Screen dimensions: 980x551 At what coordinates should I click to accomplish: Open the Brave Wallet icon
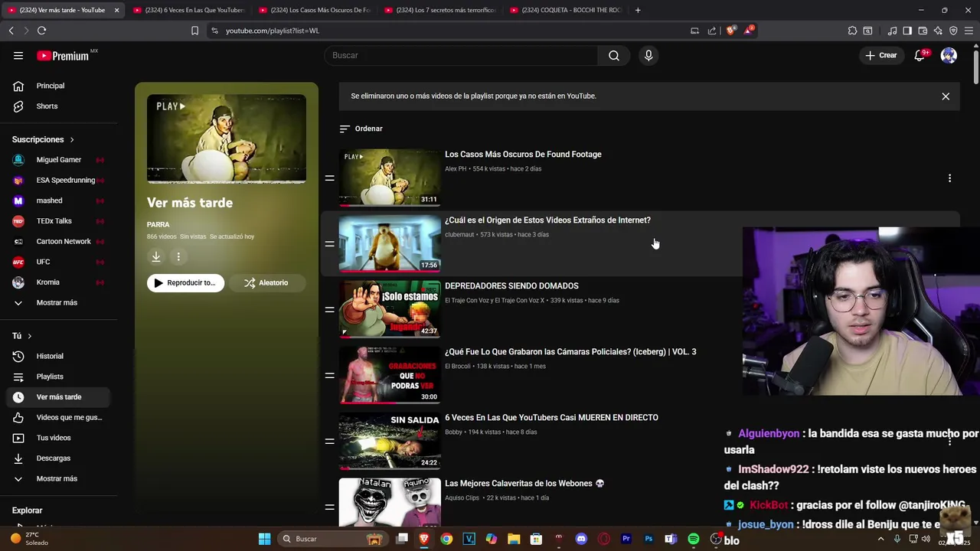[923, 31]
